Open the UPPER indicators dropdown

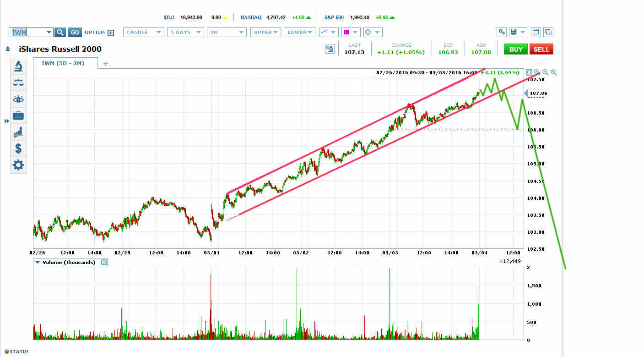coord(265,33)
